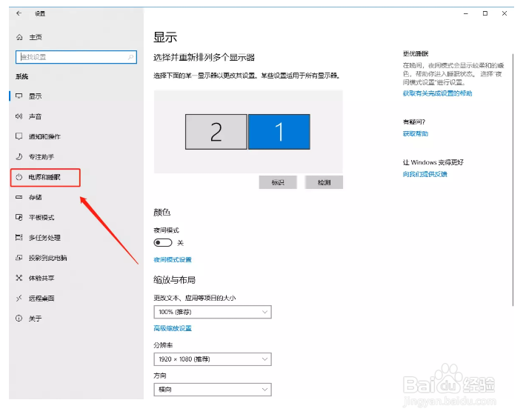This screenshot has height=420, width=526.
Task: Click the vertical scrollbar on right
Action: click(513, 180)
